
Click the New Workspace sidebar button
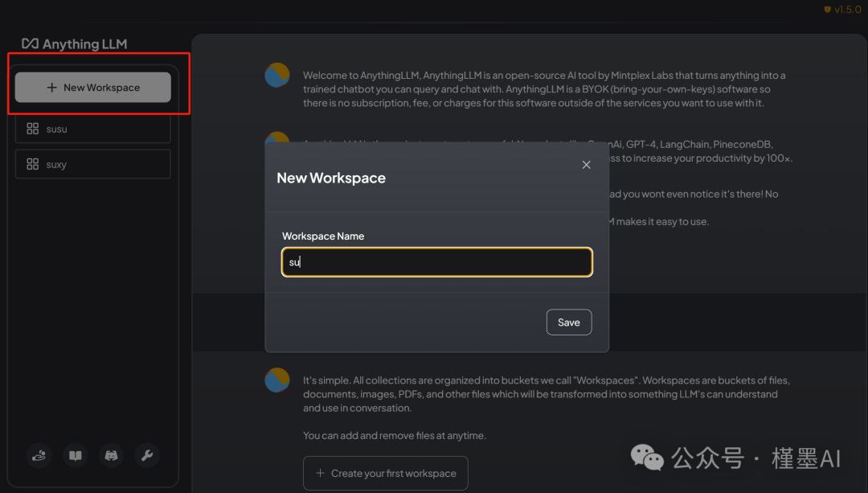click(x=93, y=88)
